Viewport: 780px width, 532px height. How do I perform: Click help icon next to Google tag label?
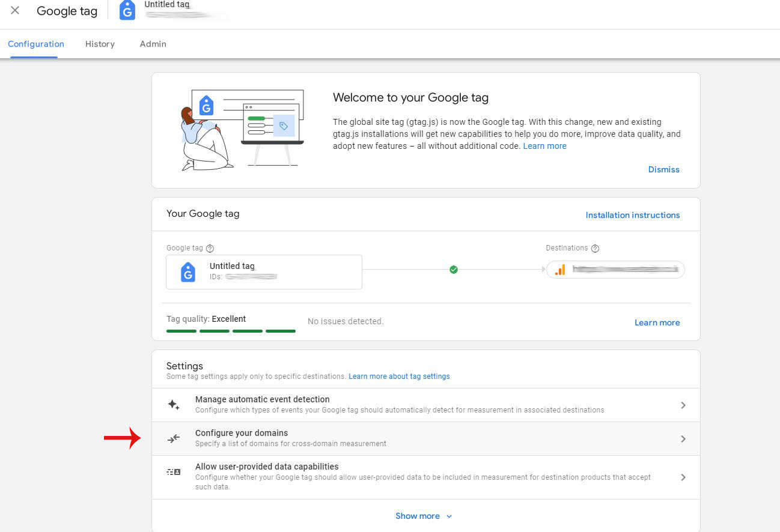[x=210, y=249]
